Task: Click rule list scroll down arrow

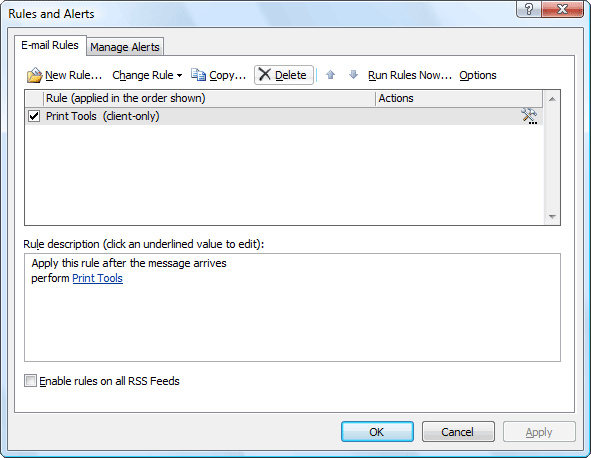Action: point(552,216)
